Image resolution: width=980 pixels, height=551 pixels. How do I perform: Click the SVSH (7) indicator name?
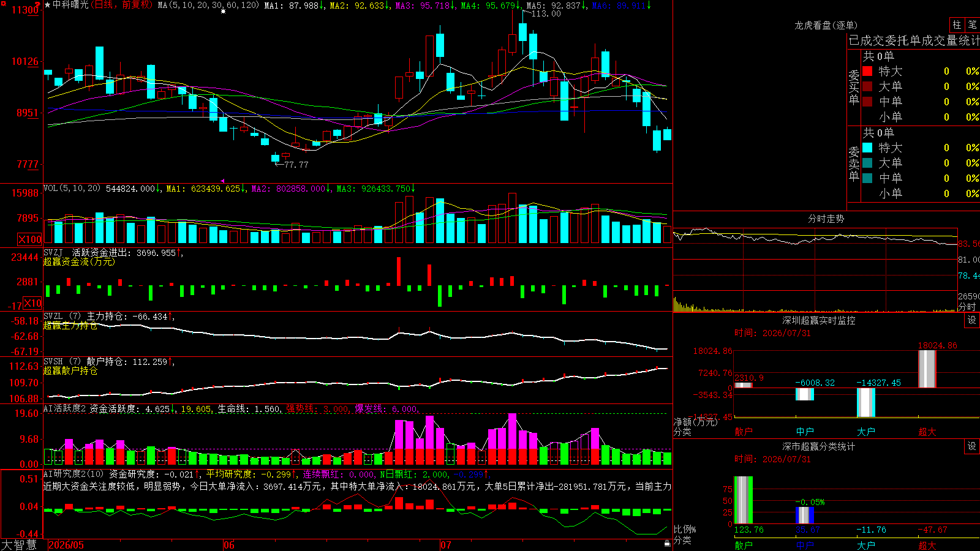pyautogui.click(x=62, y=362)
